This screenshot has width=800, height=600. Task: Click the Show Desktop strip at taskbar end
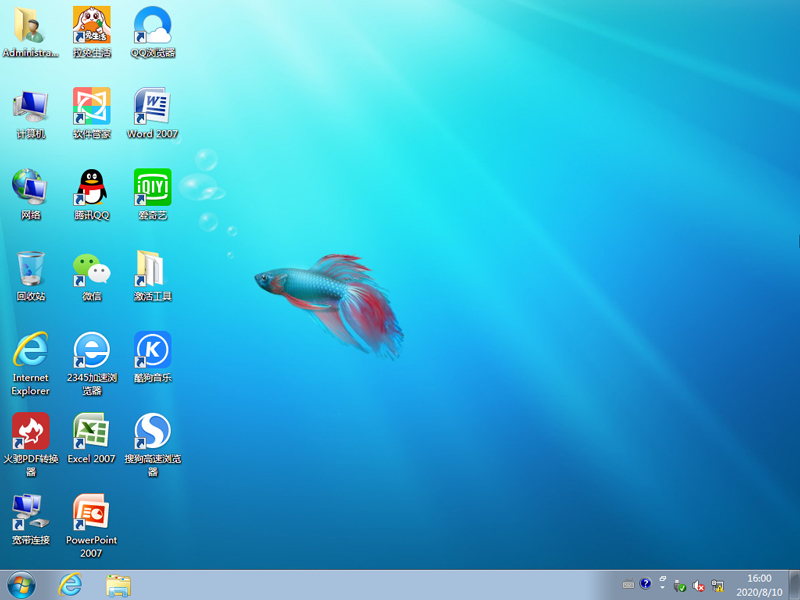click(x=794, y=585)
